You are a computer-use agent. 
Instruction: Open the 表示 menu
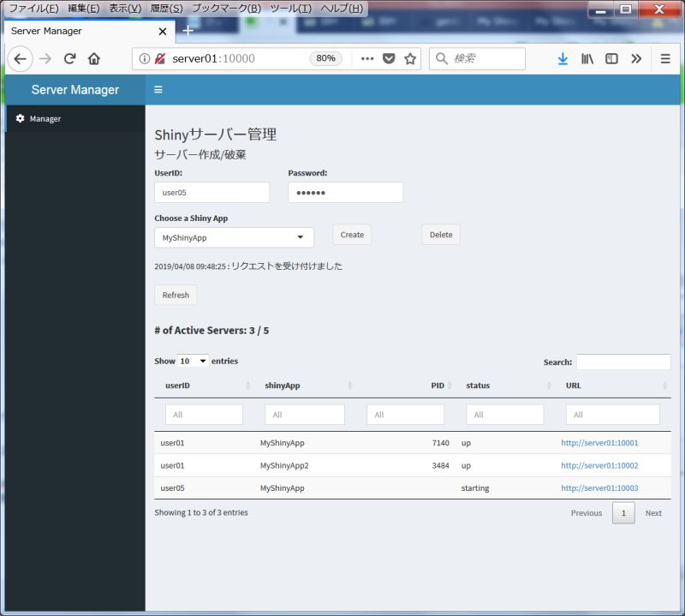[x=125, y=9]
